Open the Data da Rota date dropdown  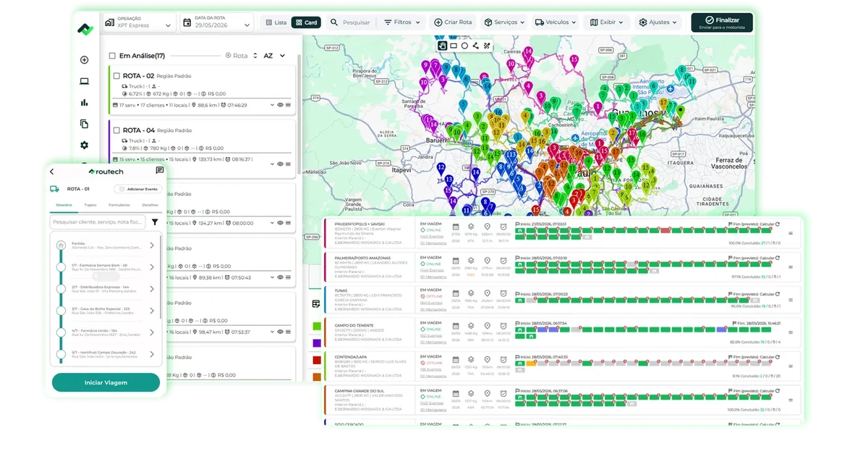[x=216, y=22]
